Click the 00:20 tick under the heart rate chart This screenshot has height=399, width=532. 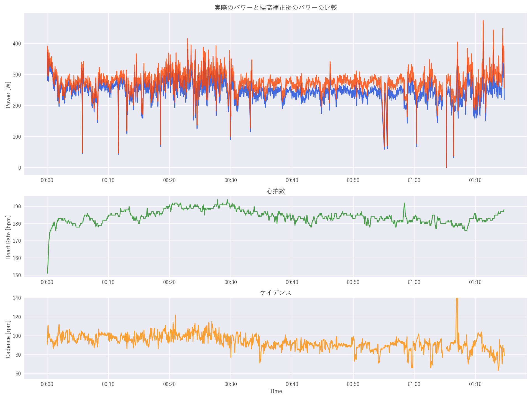[x=169, y=282]
